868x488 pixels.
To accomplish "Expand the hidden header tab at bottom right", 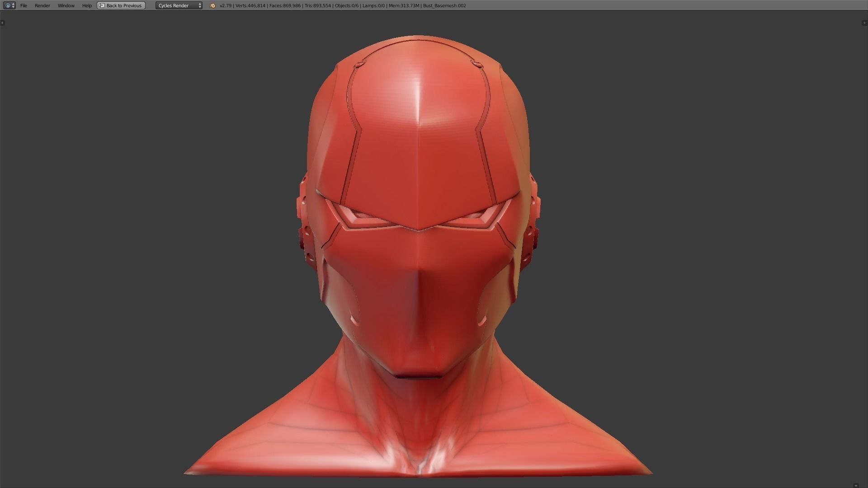I will tap(856, 485).
